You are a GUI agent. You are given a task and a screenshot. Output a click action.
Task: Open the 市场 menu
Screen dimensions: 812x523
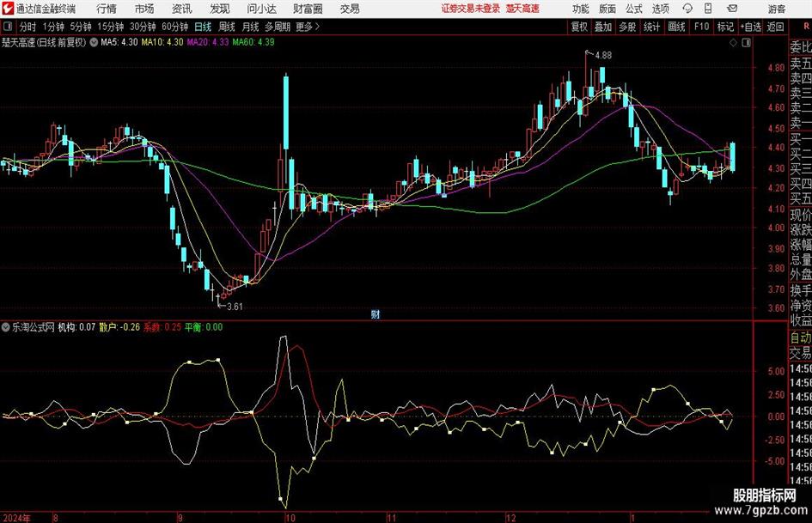click(144, 9)
